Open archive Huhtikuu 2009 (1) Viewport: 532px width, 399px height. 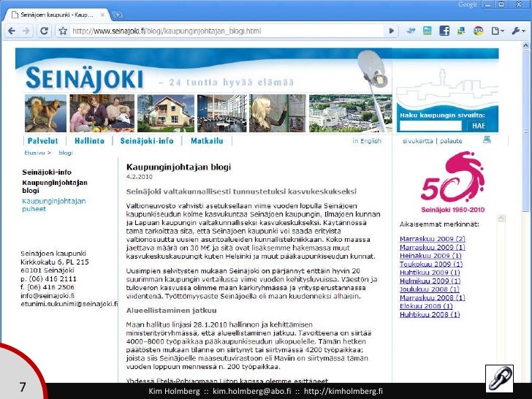(430, 273)
